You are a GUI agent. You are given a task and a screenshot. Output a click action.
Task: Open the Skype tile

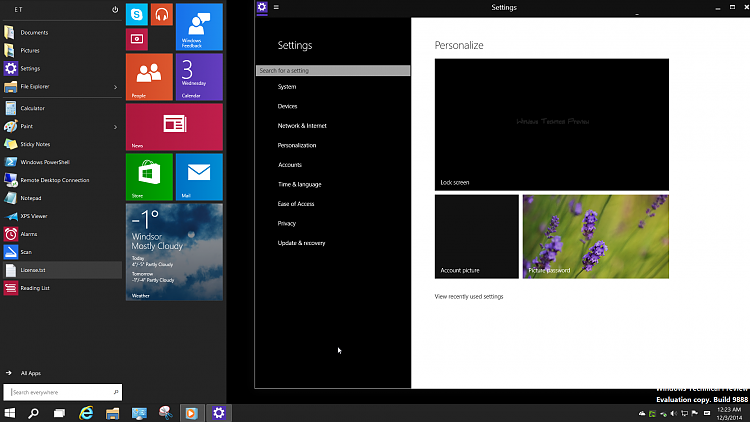coord(137,14)
